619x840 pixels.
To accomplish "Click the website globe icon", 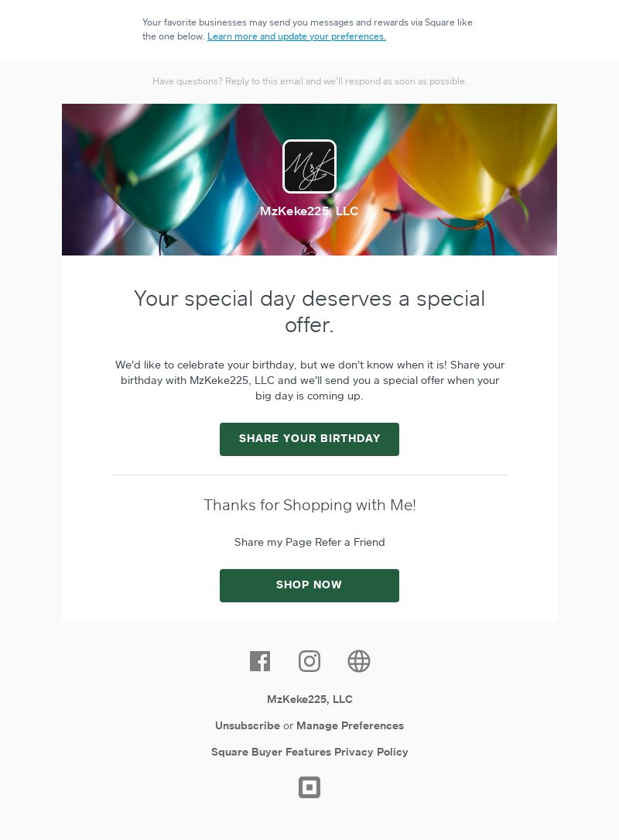I will [359, 661].
